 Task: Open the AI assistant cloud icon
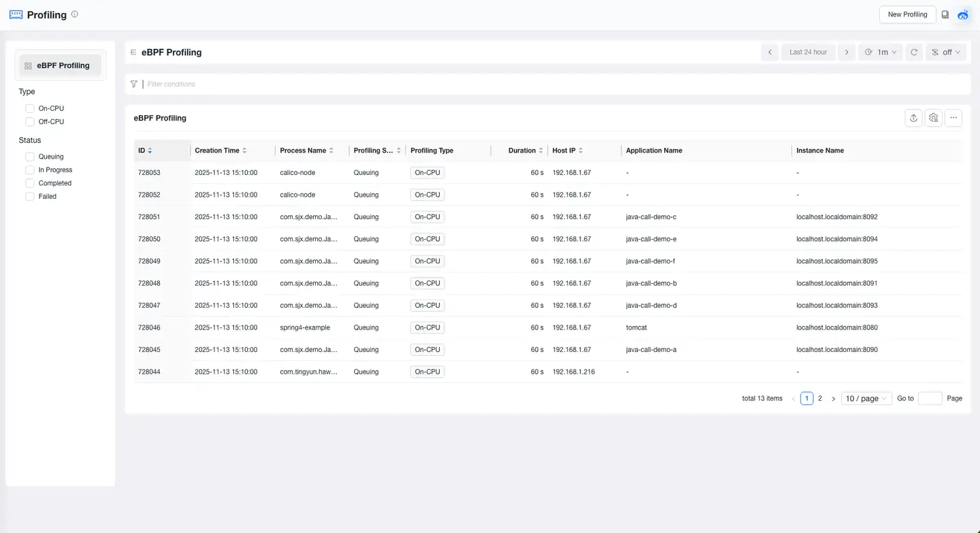pyautogui.click(x=963, y=14)
